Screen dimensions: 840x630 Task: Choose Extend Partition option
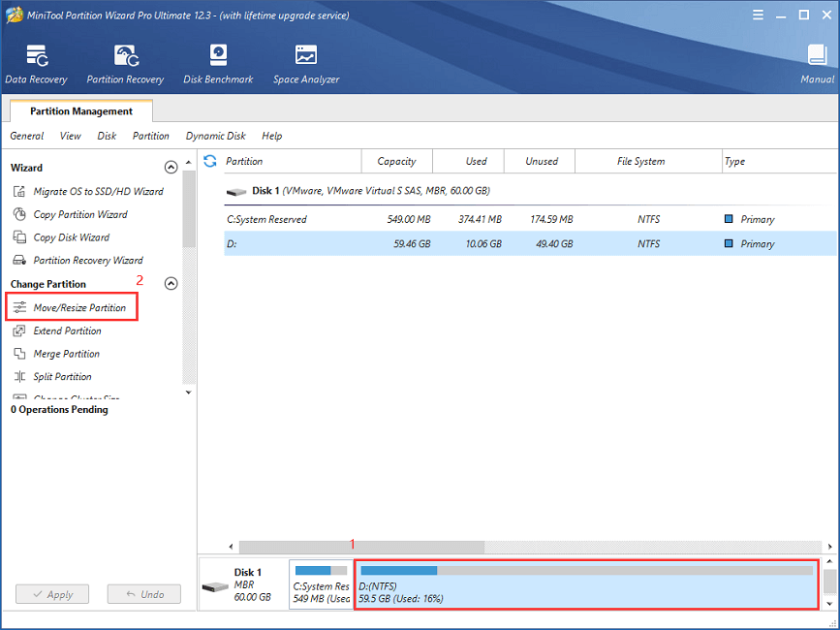tap(67, 331)
